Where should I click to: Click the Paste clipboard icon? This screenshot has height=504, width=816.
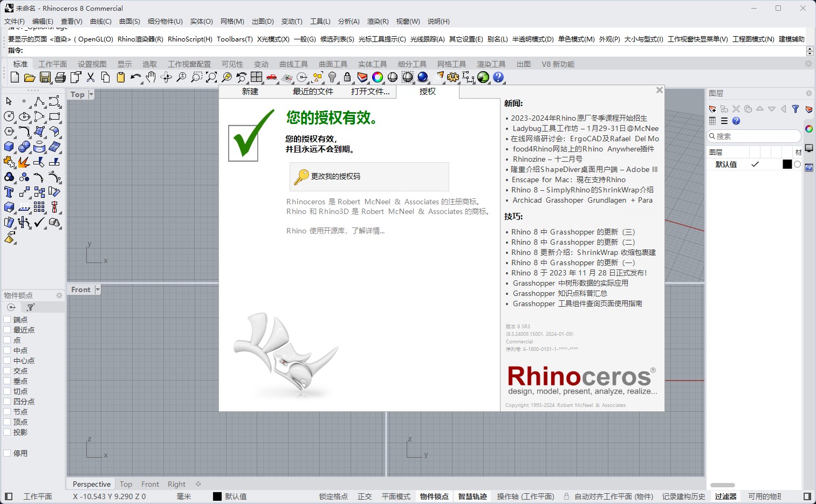click(x=121, y=78)
